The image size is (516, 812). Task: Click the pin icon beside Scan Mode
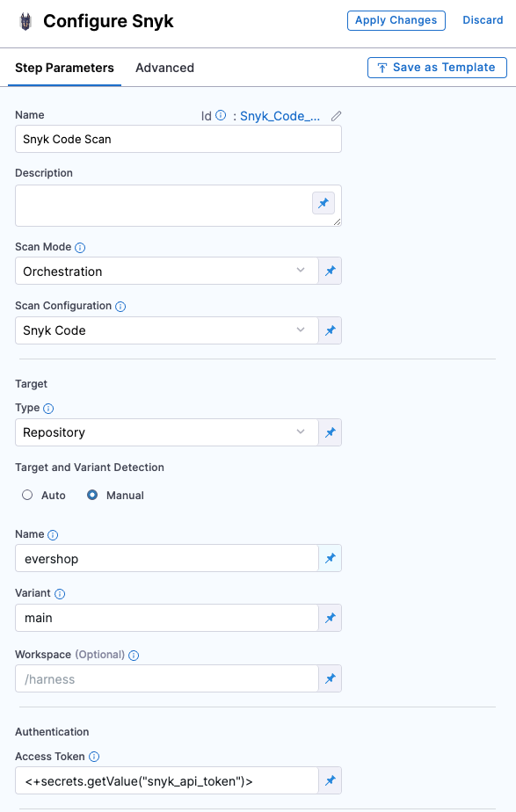pos(330,271)
